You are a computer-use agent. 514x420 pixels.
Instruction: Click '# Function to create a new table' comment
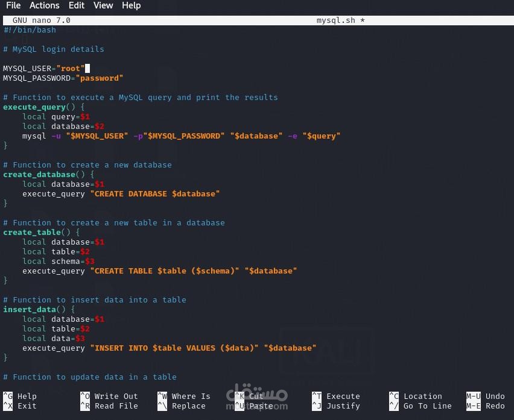click(114, 223)
